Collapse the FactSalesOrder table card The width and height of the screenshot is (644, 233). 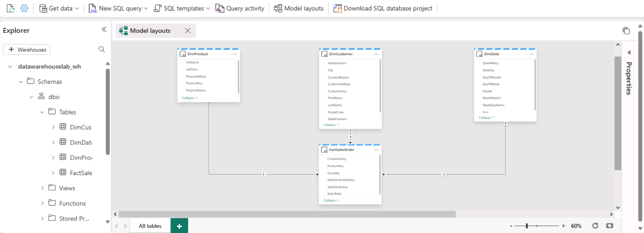(x=331, y=200)
